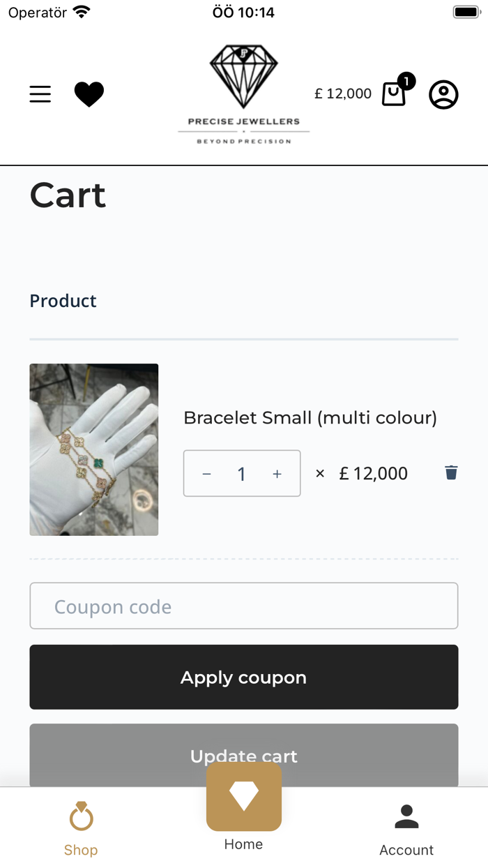Decrease quantity with the minus stepper
Viewport: 488px width, 868px height.
(x=206, y=473)
